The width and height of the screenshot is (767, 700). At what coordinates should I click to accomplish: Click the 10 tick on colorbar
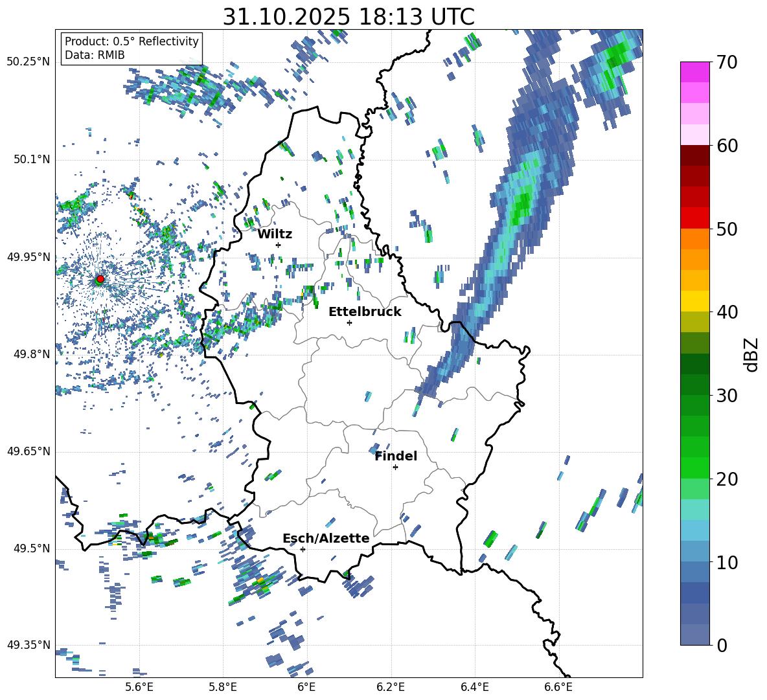click(727, 562)
